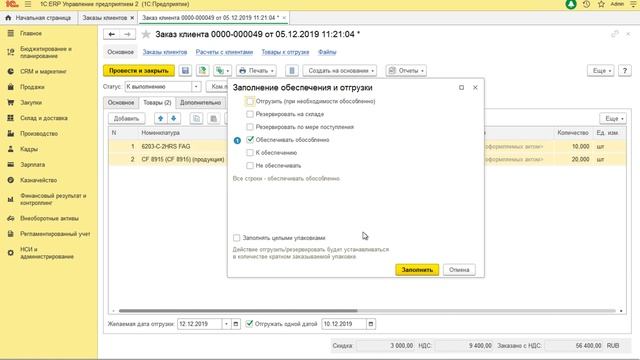The width and height of the screenshot is (640, 360).
Task: Check Резервировать на складе
Action: (250, 114)
